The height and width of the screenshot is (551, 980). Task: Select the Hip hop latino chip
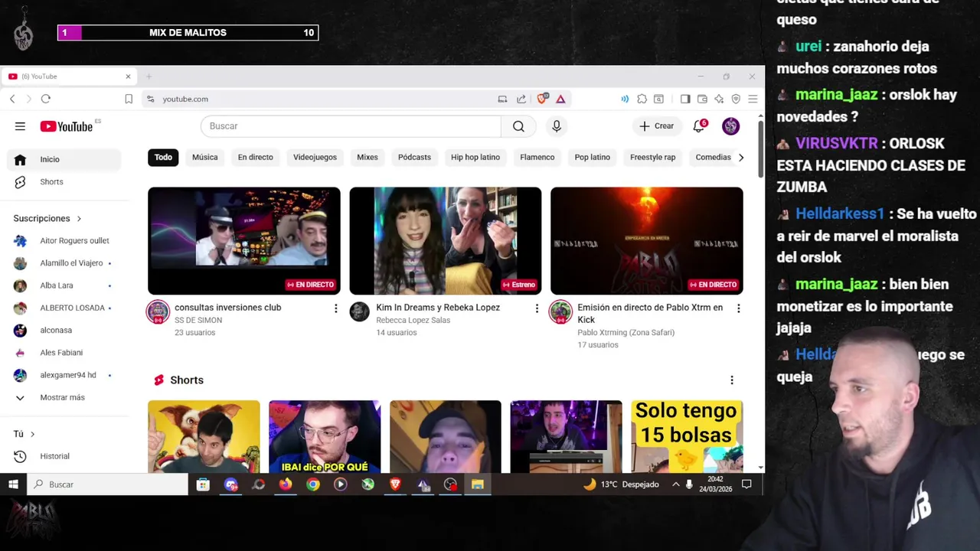475,157
